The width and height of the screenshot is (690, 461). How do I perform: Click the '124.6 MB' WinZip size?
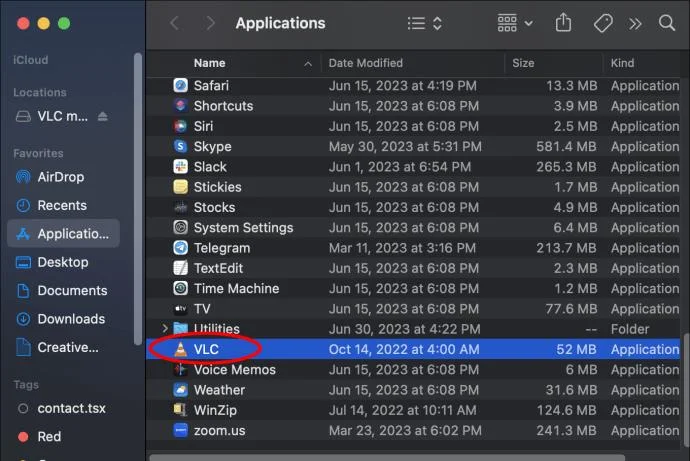click(x=566, y=410)
